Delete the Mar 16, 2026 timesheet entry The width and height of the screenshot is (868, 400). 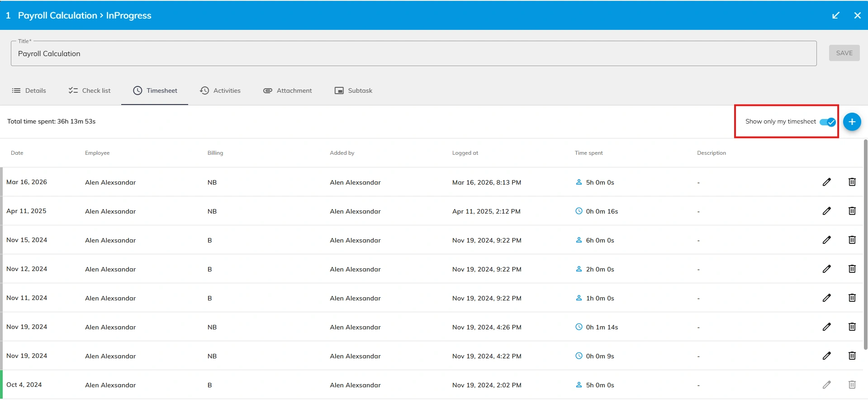click(x=852, y=182)
